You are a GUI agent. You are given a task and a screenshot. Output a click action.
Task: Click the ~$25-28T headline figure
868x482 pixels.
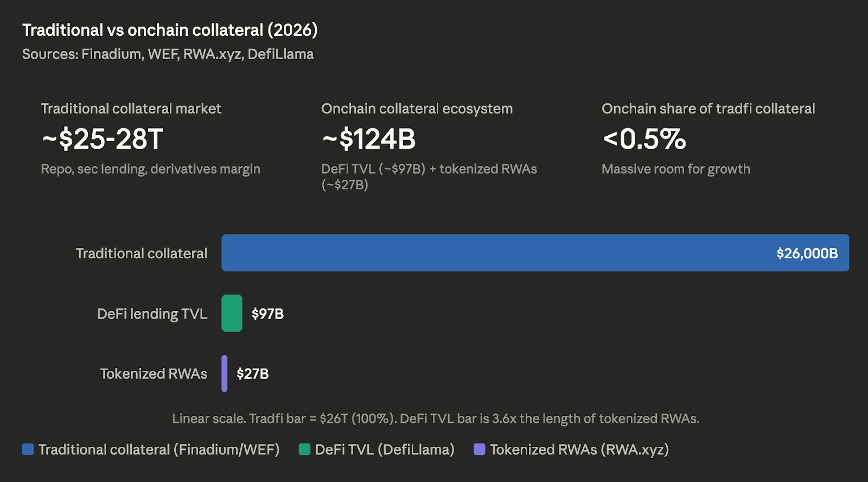click(103, 139)
